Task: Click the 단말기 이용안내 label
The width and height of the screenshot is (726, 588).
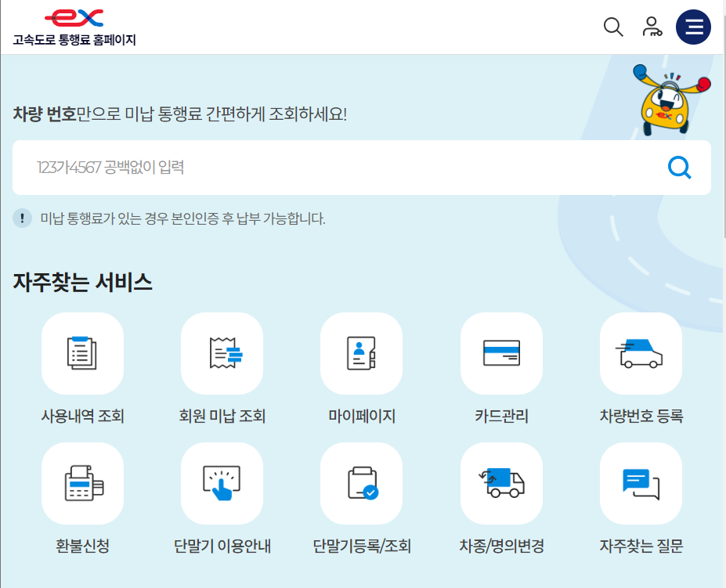Action: click(x=222, y=546)
